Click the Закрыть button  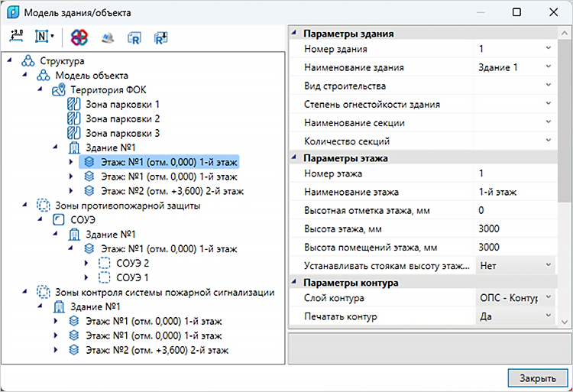point(538,378)
